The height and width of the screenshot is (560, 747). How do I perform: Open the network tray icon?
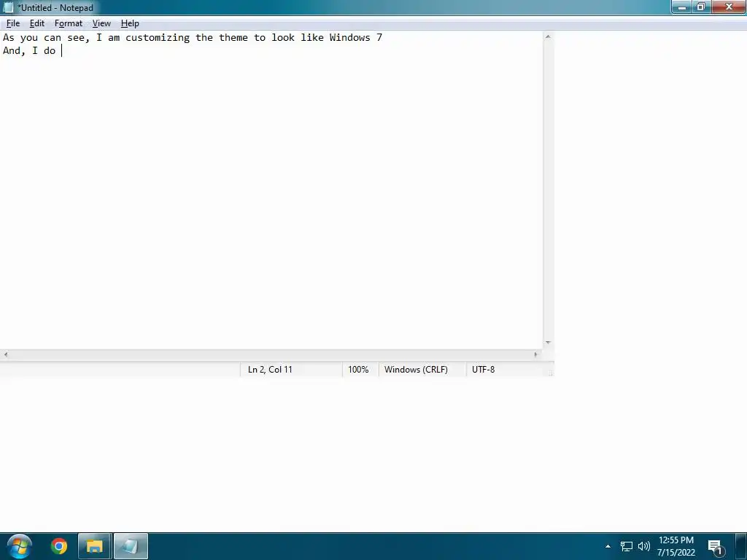tap(626, 546)
